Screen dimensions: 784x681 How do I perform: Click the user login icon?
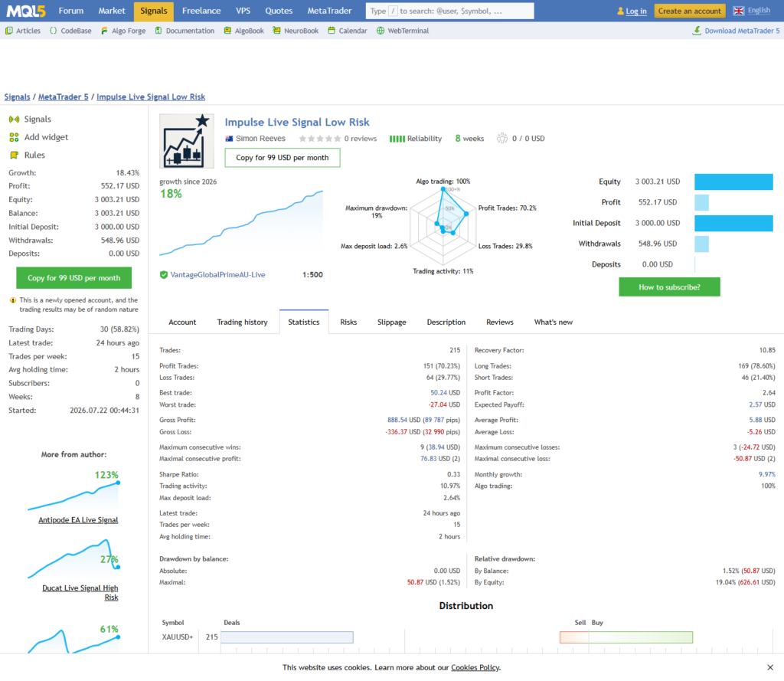pyautogui.click(x=620, y=11)
